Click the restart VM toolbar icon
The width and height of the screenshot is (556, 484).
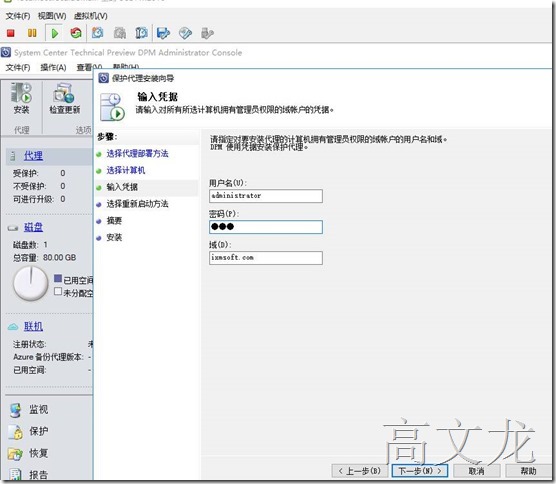click(x=76, y=33)
